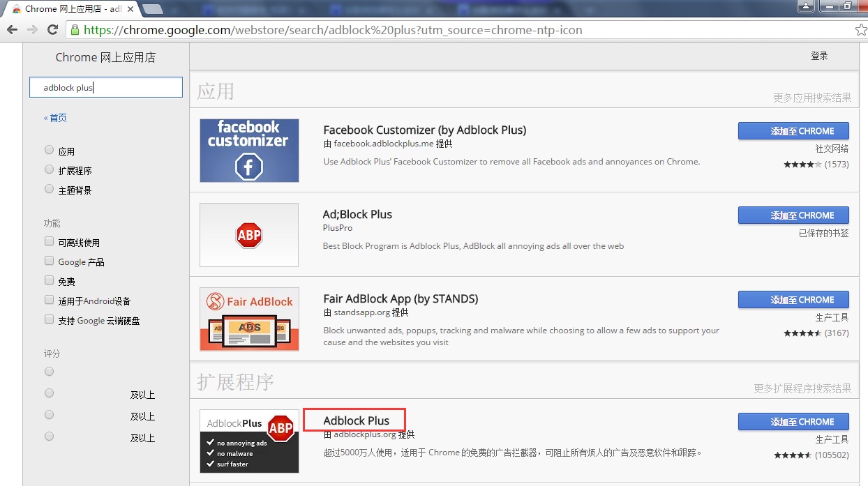Screen dimensions: 868x486
Task: Add Facebook Customizer via 添加至 CHROME
Action: tap(793, 131)
